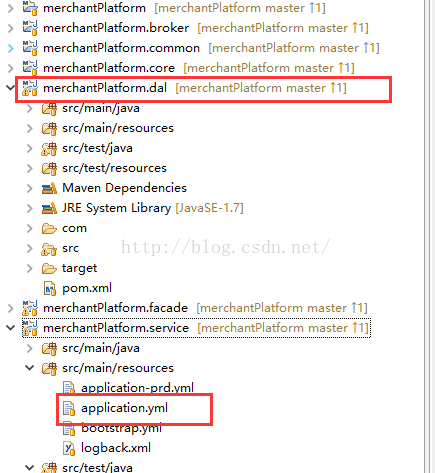
Task: Select merchantPlatform.service project label
Action: [x=116, y=328]
